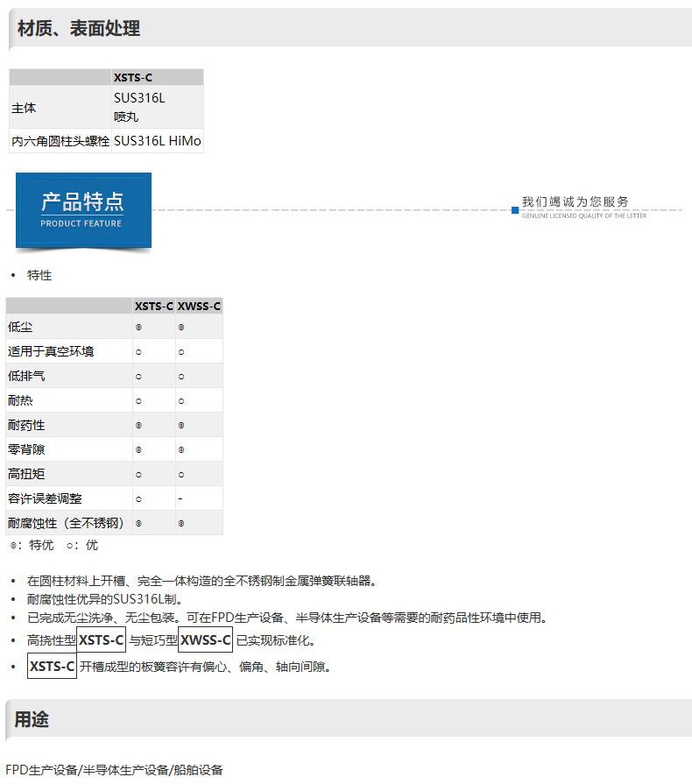Click the blue 产品特点 banner
692x784 pixels.
click(x=83, y=210)
